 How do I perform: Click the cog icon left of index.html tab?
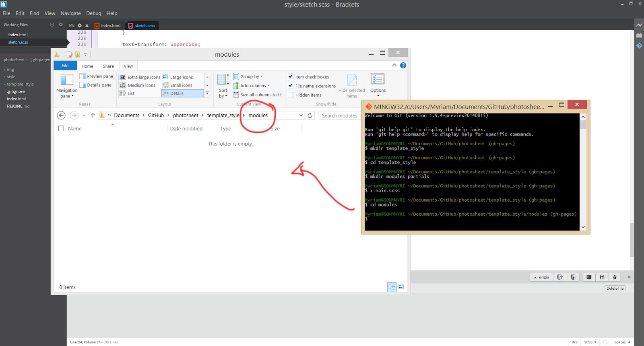tap(80, 25)
